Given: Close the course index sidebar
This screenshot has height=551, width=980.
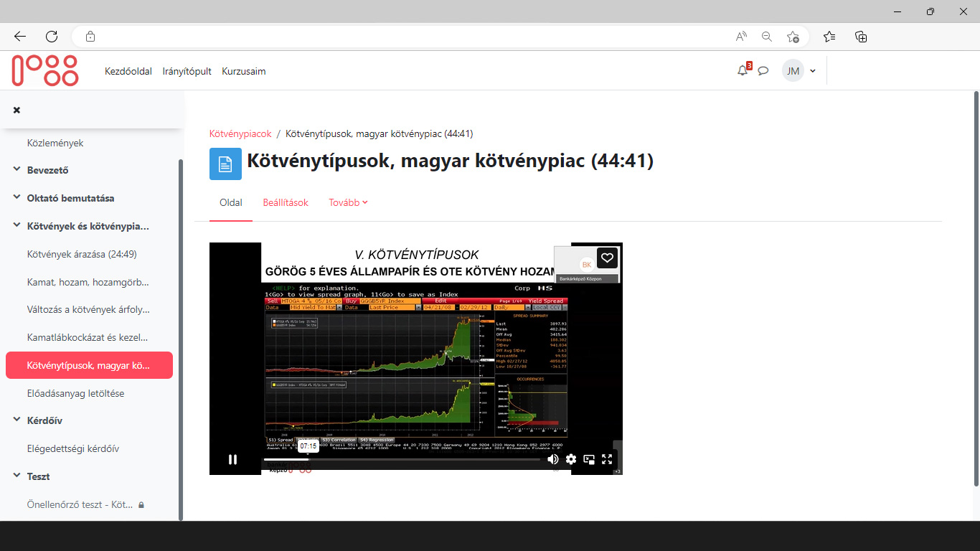Looking at the screenshot, I should (x=17, y=110).
